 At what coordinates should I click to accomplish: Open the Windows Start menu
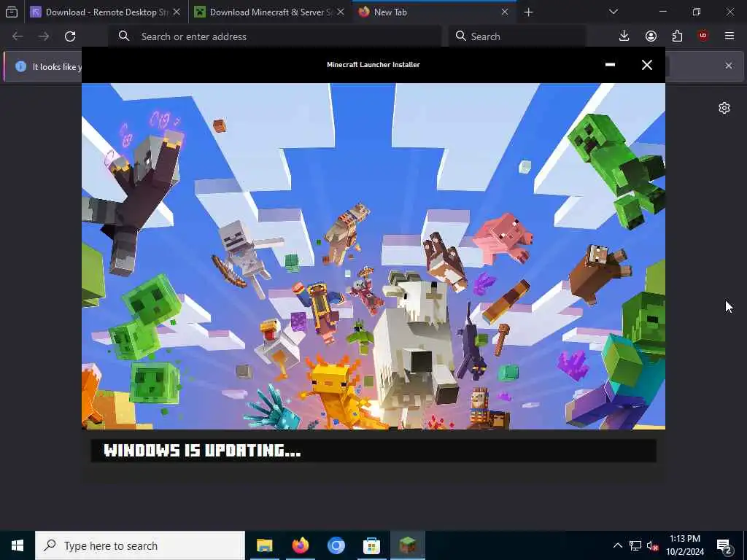[x=18, y=545]
